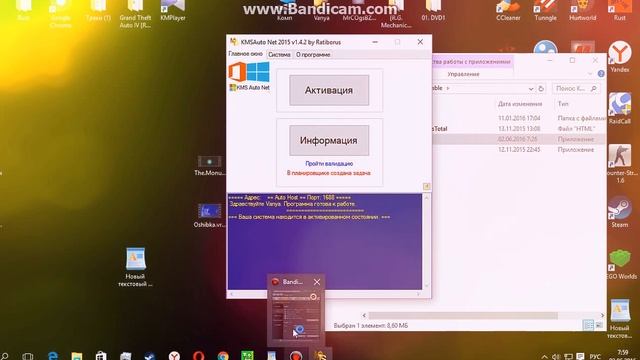This screenshot has width=640, height=360.
Task: Open the Tunngle desktop shortcut
Action: (545, 10)
